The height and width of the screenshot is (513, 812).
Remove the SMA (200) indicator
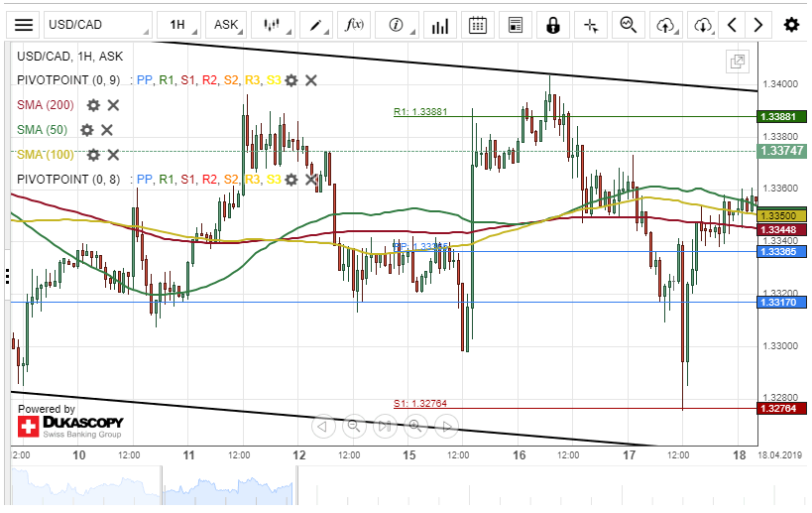[x=113, y=105]
